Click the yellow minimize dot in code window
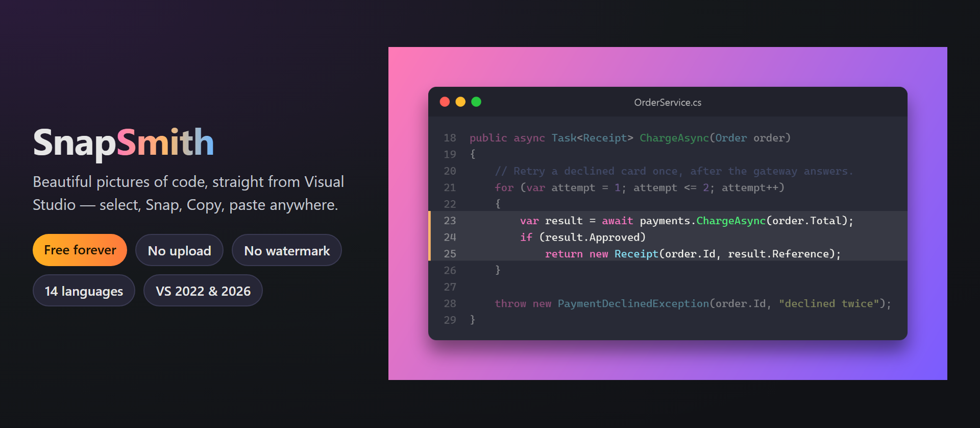Image resolution: width=980 pixels, height=428 pixels. tap(460, 102)
